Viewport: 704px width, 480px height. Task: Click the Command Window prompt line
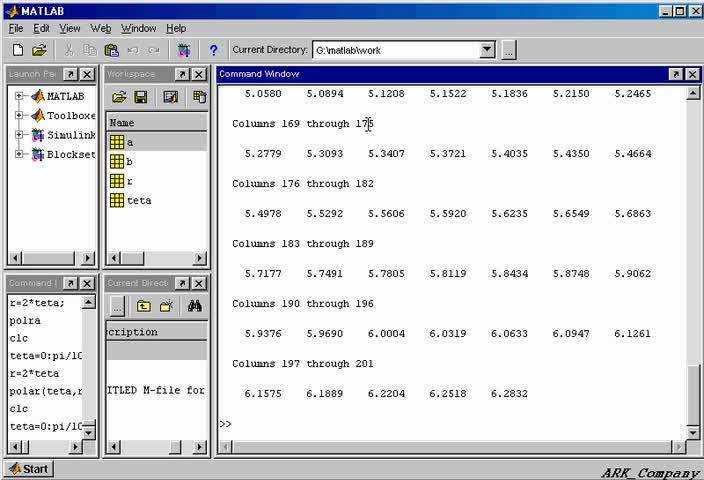[451, 424]
